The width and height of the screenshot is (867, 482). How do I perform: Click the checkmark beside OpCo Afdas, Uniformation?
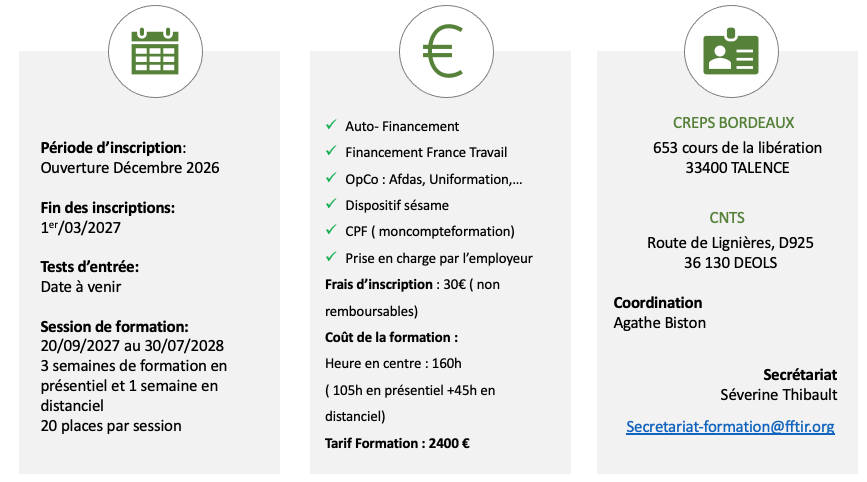[x=331, y=178]
